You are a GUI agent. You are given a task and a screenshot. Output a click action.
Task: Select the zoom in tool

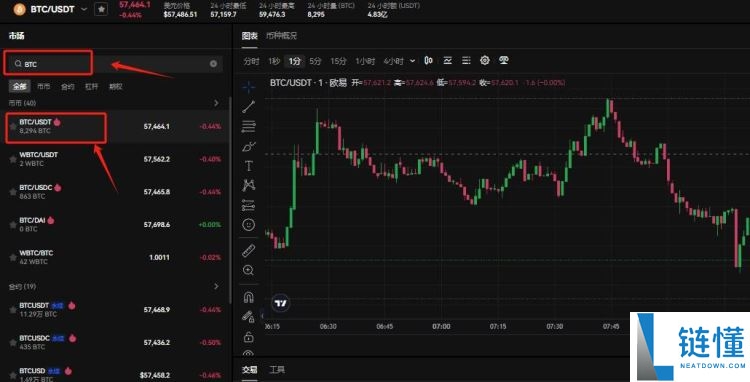[x=248, y=270]
